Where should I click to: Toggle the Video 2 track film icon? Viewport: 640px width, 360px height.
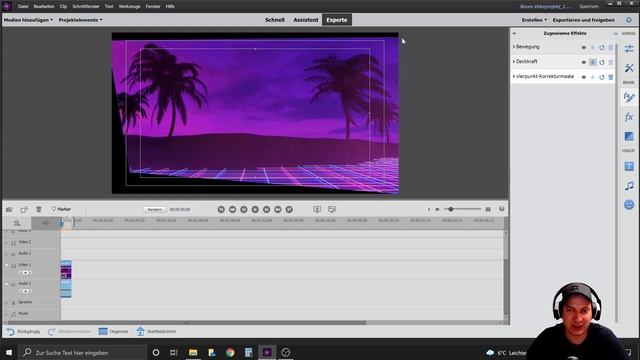[13, 242]
